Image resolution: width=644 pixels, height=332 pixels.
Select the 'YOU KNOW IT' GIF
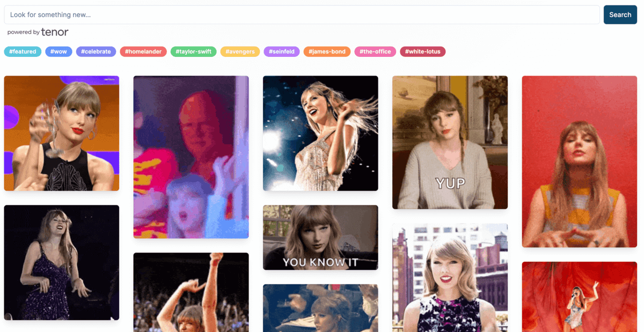tap(320, 237)
